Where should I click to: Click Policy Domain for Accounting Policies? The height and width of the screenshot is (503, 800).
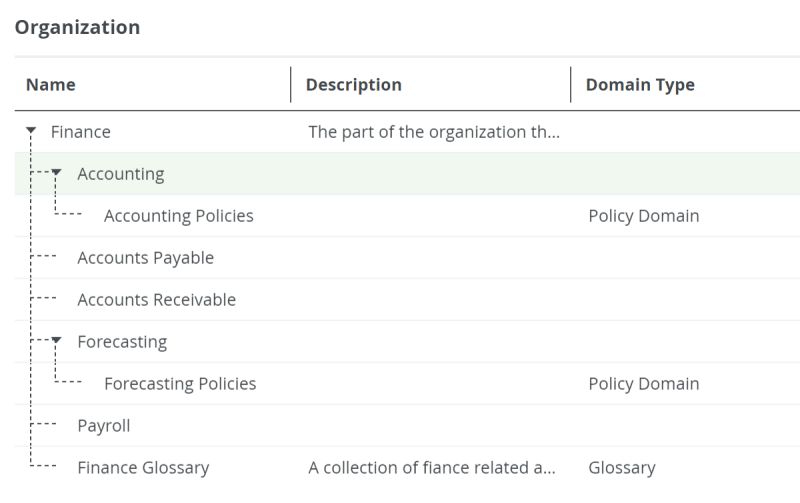(x=644, y=216)
